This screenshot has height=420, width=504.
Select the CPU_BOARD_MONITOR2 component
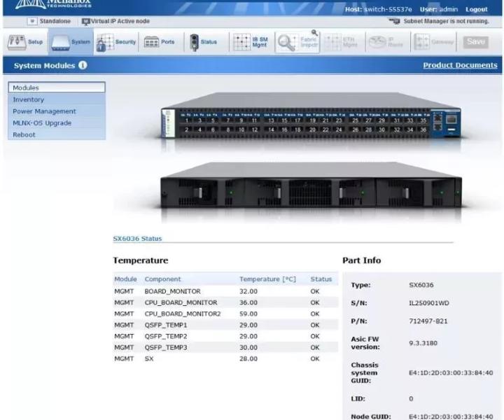tap(183, 314)
